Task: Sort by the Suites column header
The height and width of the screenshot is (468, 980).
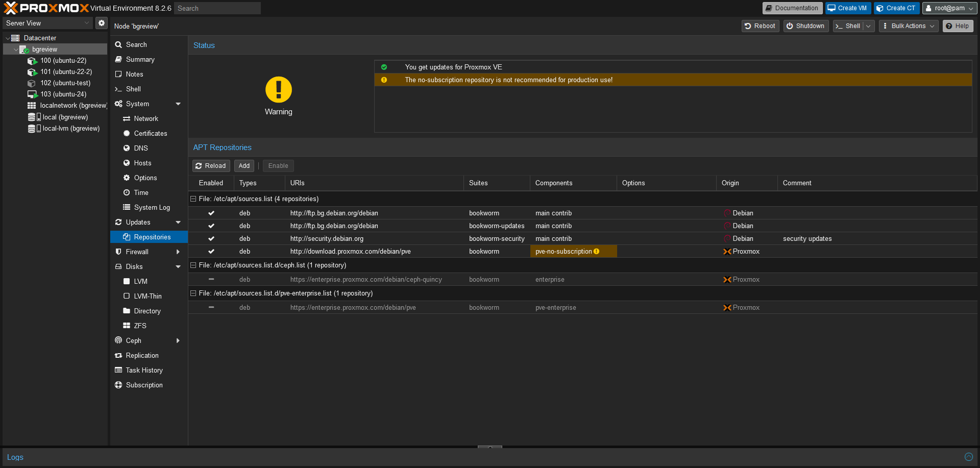Action: [497, 183]
